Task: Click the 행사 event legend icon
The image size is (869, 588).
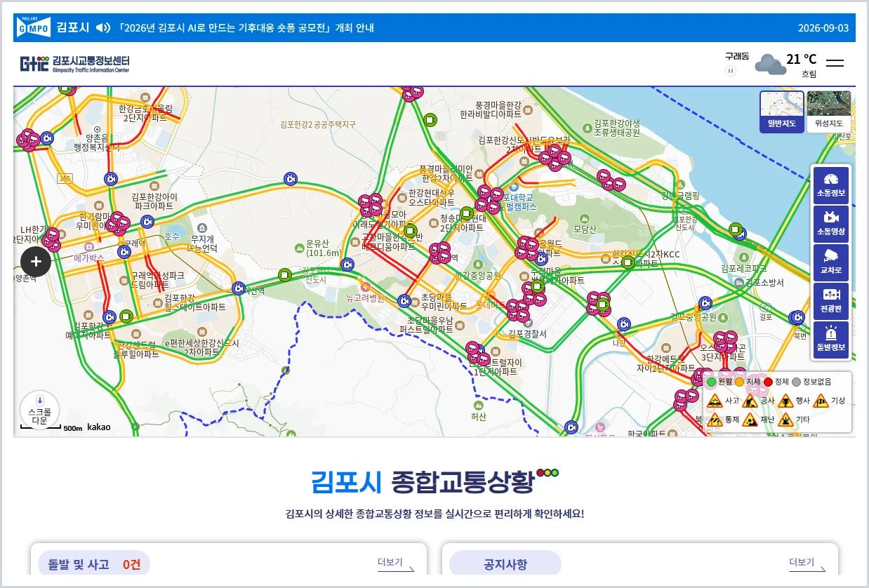Action: pyautogui.click(x=785, y=401)
